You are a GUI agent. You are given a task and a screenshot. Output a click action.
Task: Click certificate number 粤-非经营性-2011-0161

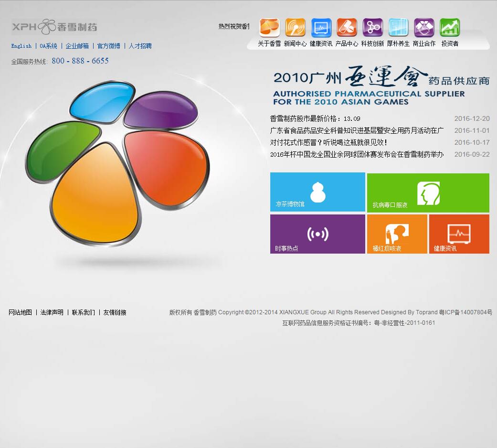(405, 323)
